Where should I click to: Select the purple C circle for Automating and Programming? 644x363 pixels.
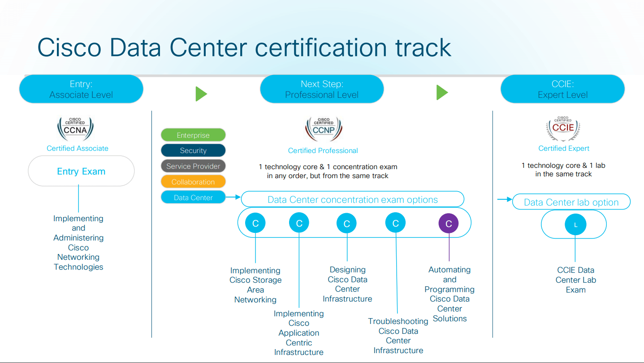[449, 223]
